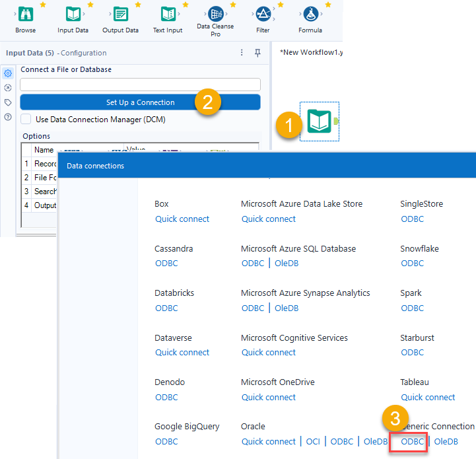
Task: Select the Output Data tool icon
Action: [121, 15]
